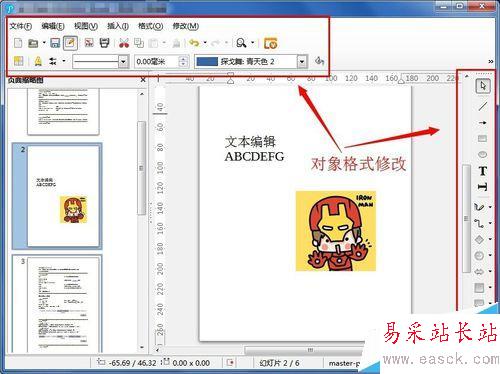Click the Undo arrow icon

tap(194, 43)
